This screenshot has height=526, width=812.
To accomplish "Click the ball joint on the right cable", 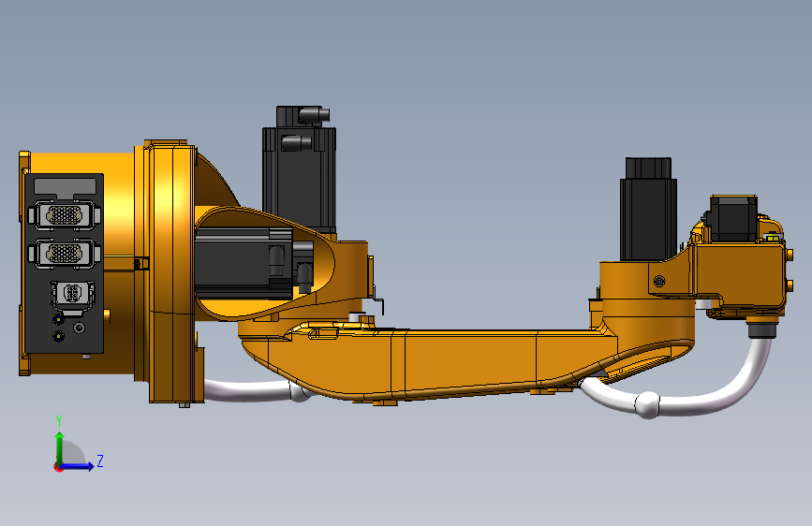I will click(648, 404).
